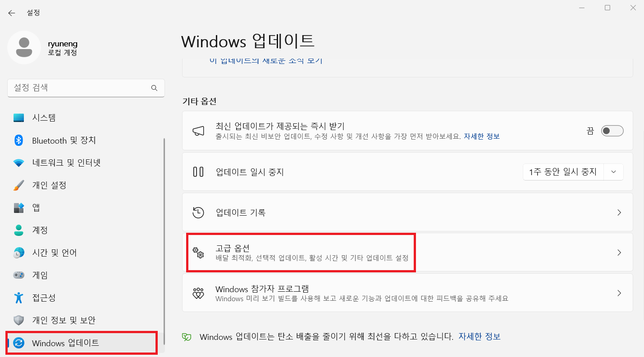
Task: Open 고급 옵션 settings row
Action: coord(407,253)
